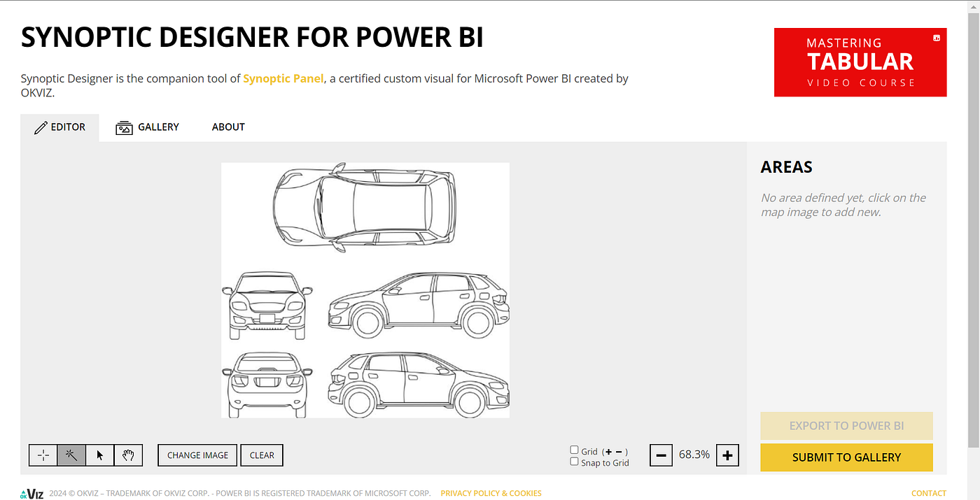Click the OKVIZ logo in footer
Screen dimensions: 980x500
point(32,493)
